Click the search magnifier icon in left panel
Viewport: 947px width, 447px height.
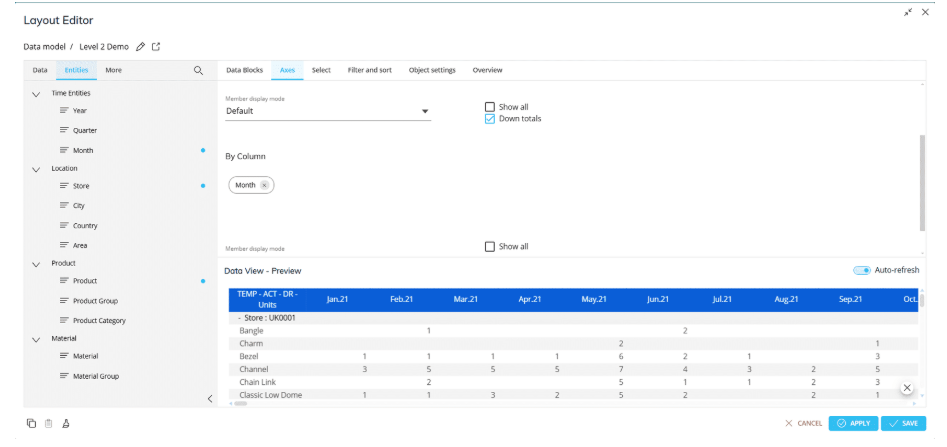[x=198, y=71]
